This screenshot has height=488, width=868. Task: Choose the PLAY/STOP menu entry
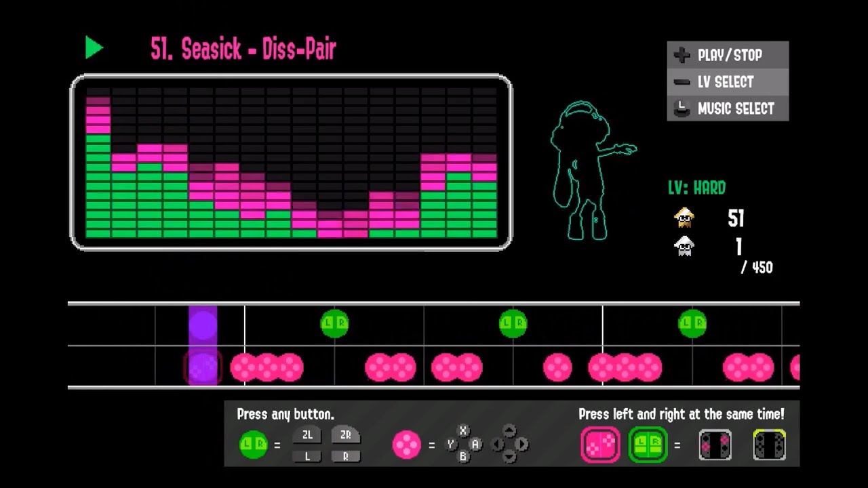[x=728, y=55]
